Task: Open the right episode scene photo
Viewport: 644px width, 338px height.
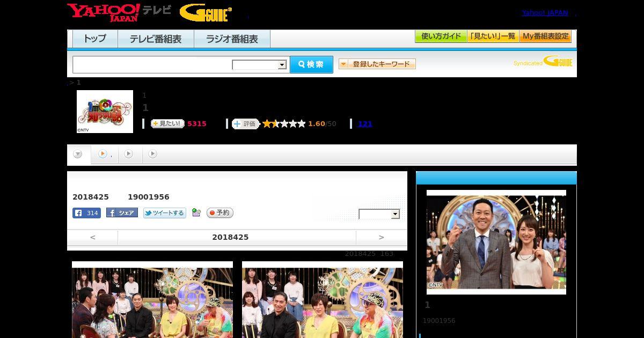Action: click(x=323, y=299)
